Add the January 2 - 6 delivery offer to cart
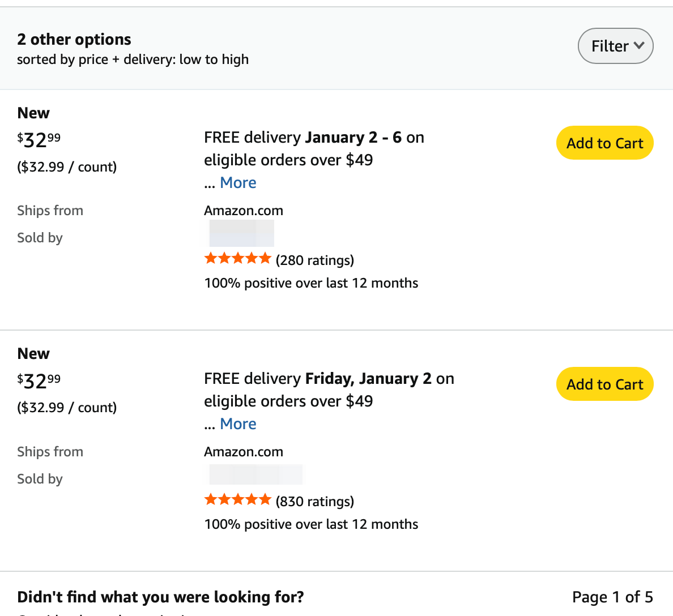The image size is (673, 616). pyautogui.click(x=604, y=143)
